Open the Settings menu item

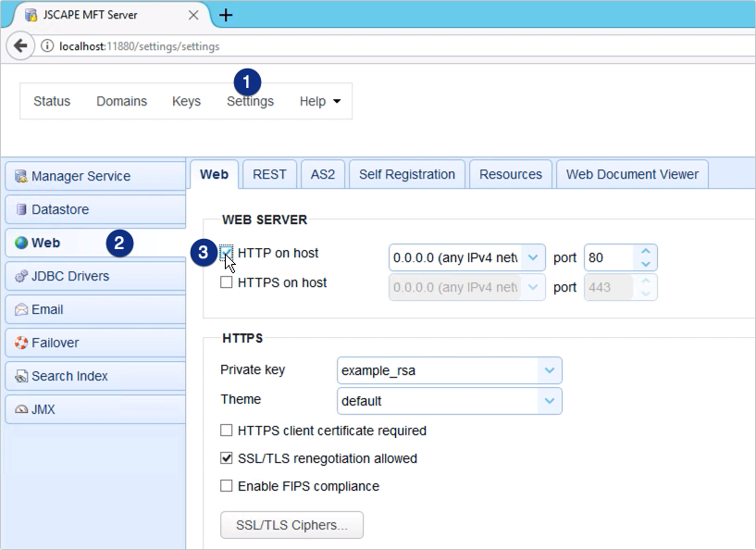coord(250,101)
